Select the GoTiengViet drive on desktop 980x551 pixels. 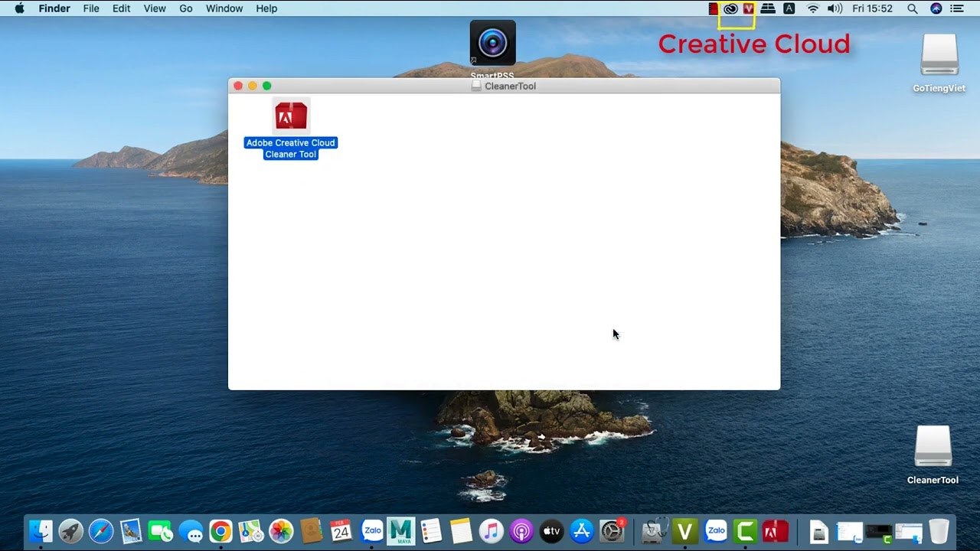point(939,55)
